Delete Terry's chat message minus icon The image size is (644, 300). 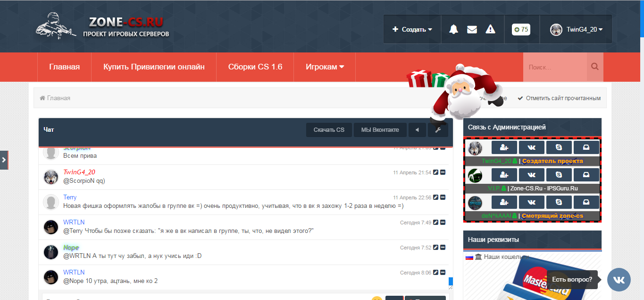coord(443,197)
